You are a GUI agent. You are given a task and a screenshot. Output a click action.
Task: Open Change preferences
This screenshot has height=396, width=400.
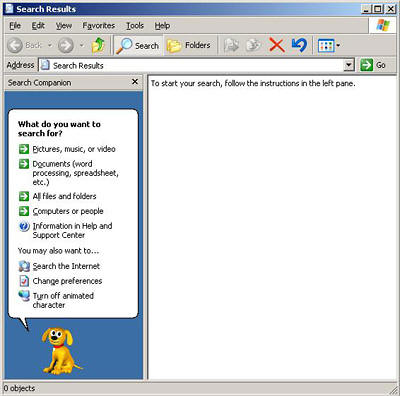67,281
